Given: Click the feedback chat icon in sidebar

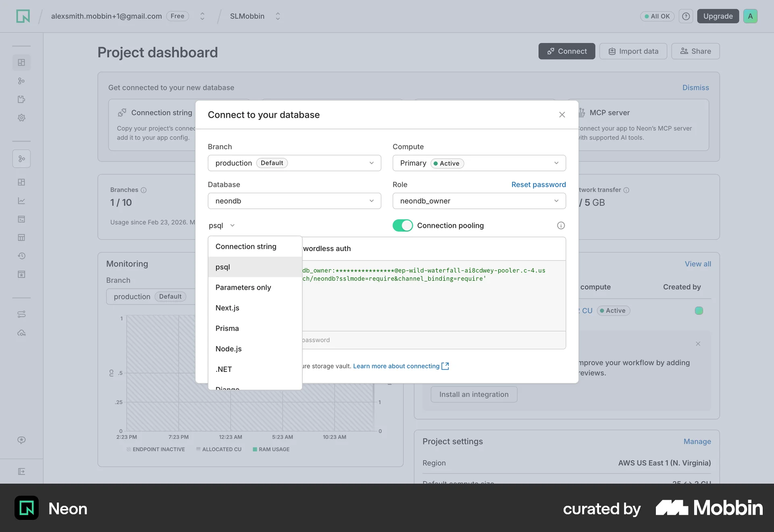Looking at the screenshot, I should click(x=21, y=440).
